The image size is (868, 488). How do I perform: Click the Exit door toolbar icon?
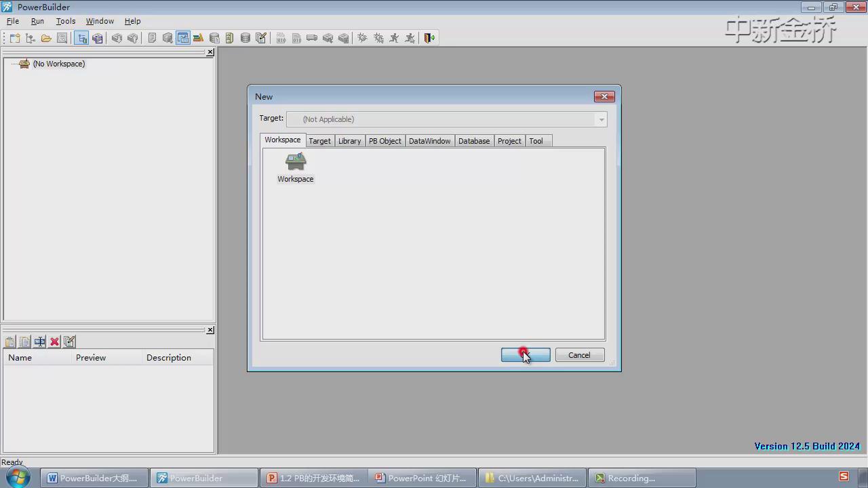click(x=429, y=38)
